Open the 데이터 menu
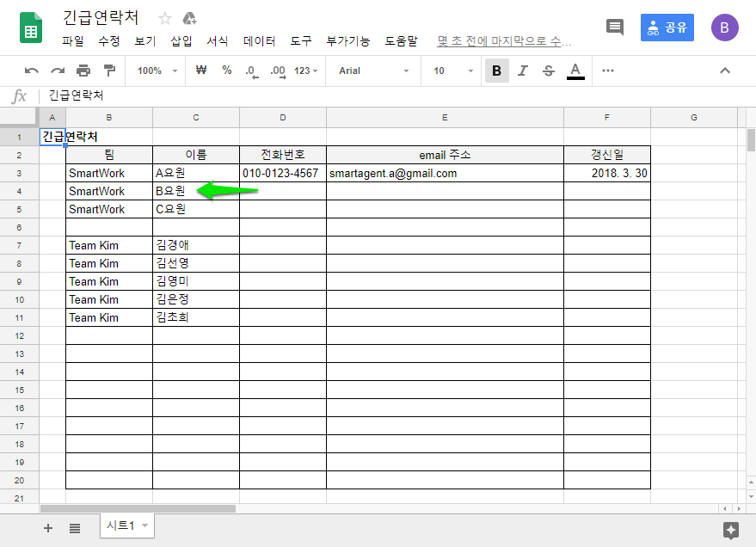756x547 pixels. pos(259,40)
